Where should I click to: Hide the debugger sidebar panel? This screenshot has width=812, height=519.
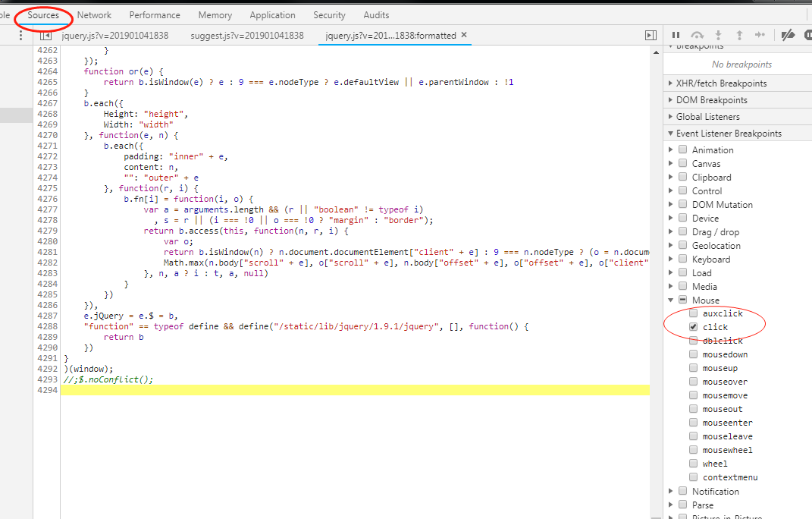(x=650, y=36)
